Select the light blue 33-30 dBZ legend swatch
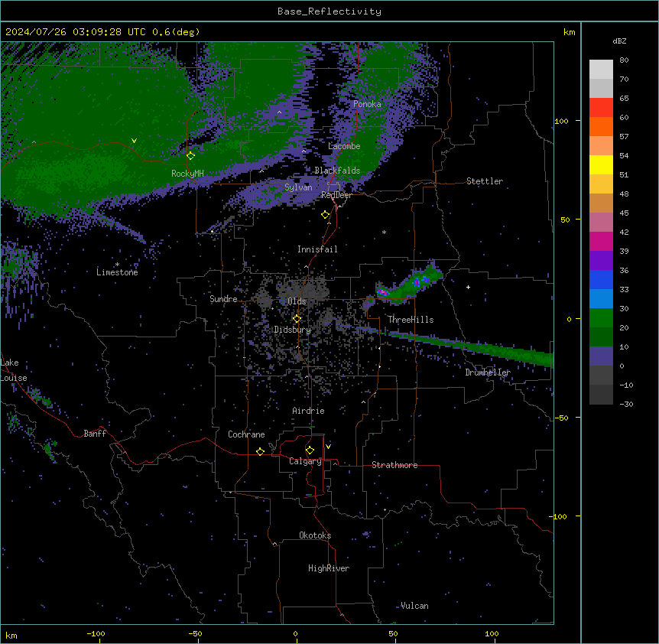 601,298
